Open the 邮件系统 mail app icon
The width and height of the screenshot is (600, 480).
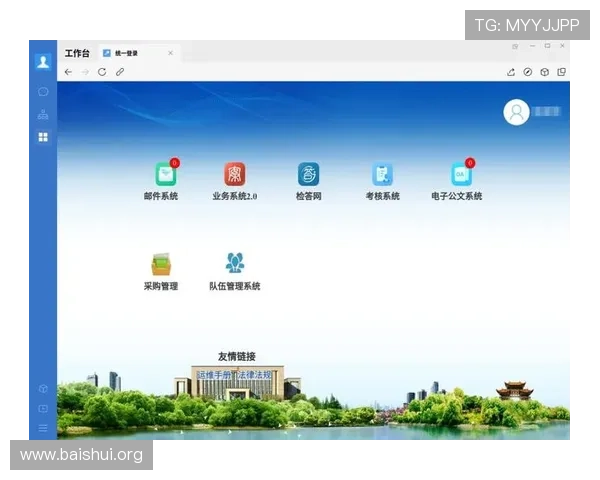click(166, 174)
